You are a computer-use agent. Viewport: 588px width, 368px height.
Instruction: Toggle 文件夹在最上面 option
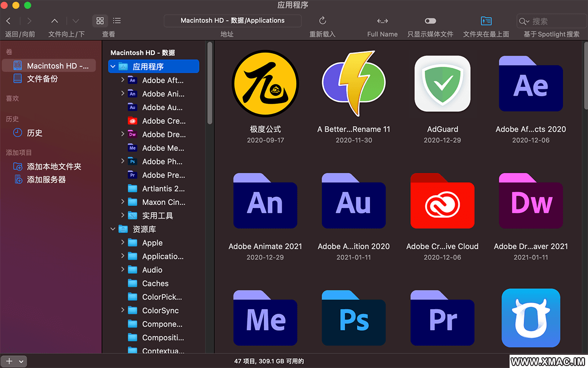coord(486,21)
